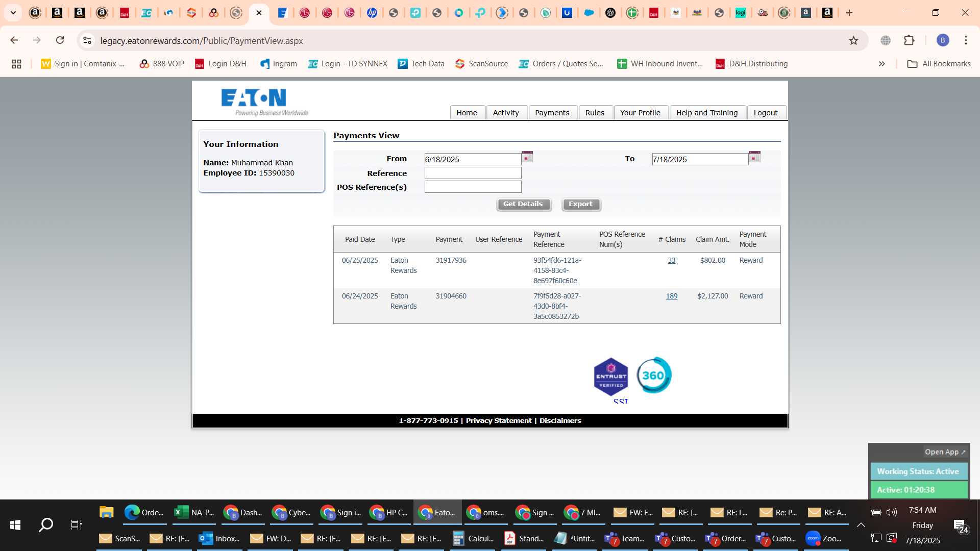Open the Activity tab
The width and height of the screenshot is (980, 551).
506,113
